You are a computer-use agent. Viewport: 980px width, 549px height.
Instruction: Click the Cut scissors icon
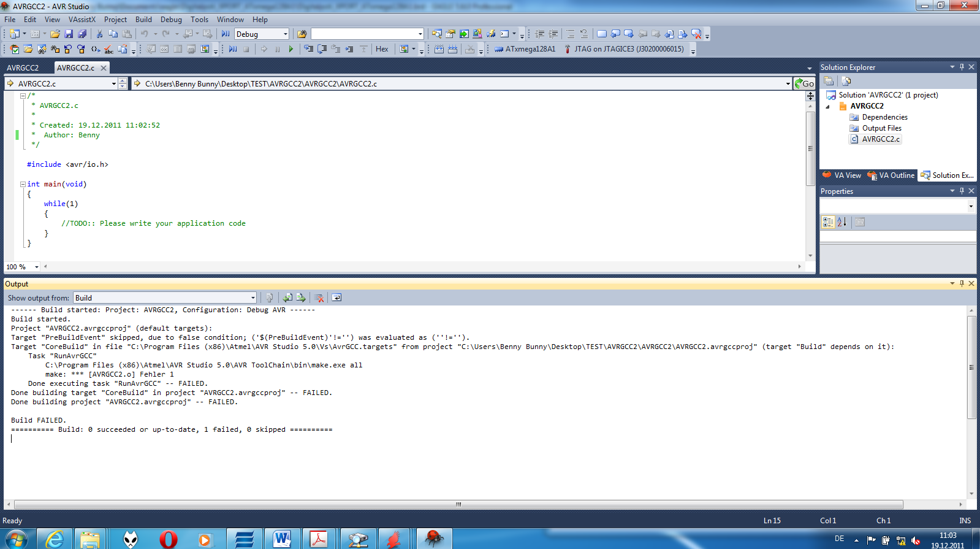[100, 34]
